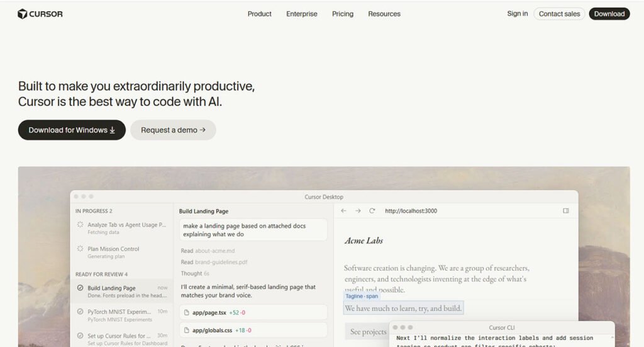Select 'We have much to learn' highlighted text
Viewport: 644px width, 347px height.
coord(403,308)
